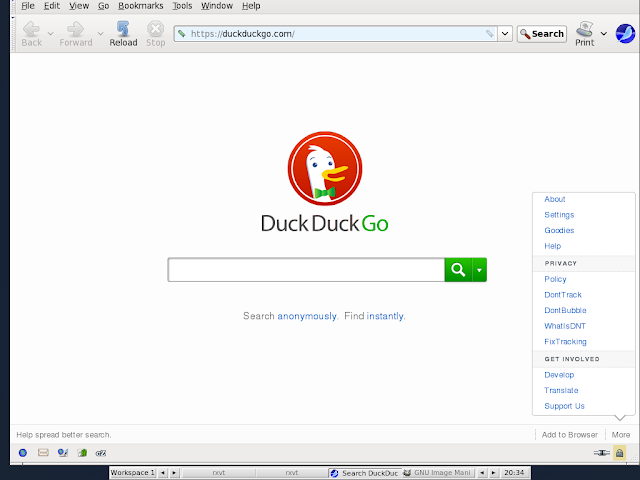
Task: Open the green search options dropdown arrow
Action: coord(479,270)
